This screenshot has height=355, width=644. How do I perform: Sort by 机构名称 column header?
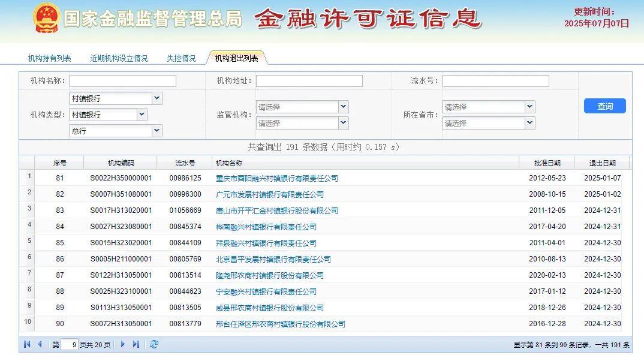(366, 163)
